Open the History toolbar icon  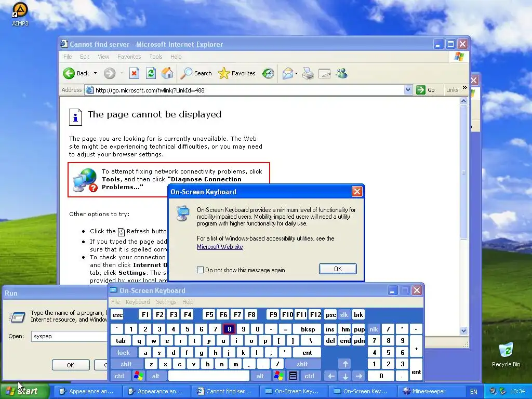(268, 73)
